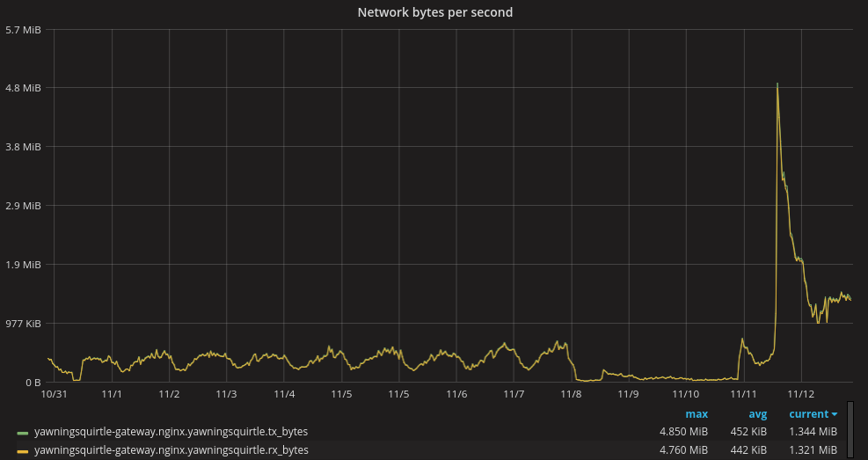Click the 11/4 x-axis date label
Screen dimensions: 868x460
point(284,394)
